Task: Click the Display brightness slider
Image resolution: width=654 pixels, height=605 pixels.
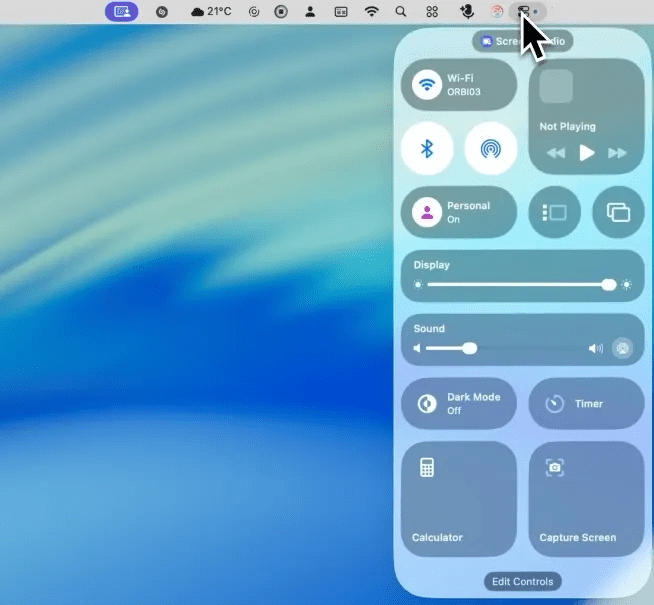Action: (522, 285)
